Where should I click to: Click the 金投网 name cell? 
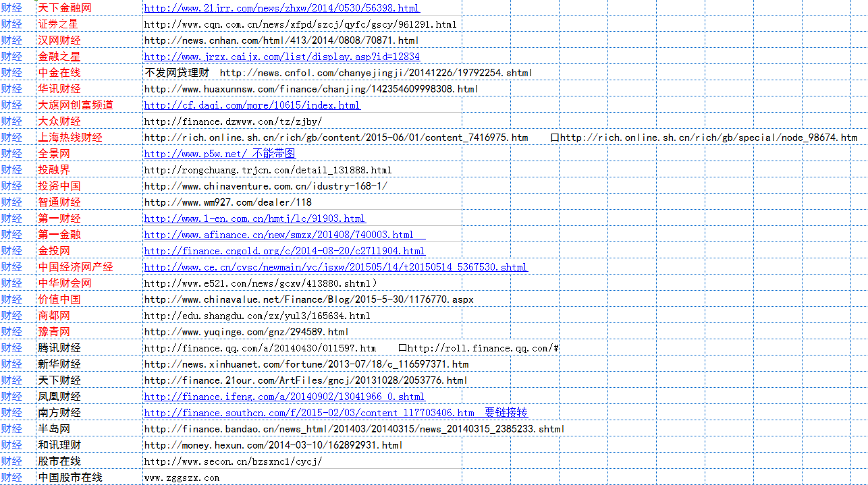tap(89, 251)
